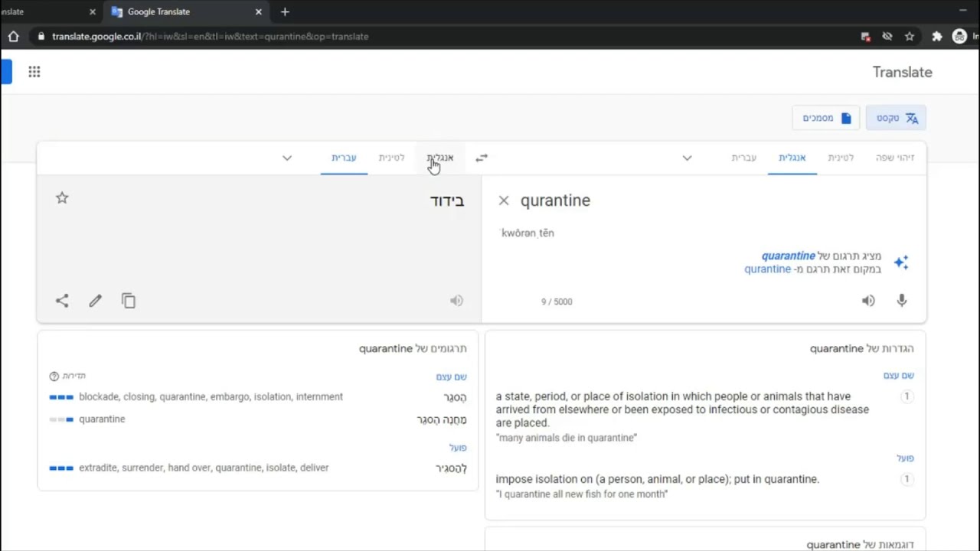
Task: Select the translation לְהַסגִיר
Action: point(451,468)
